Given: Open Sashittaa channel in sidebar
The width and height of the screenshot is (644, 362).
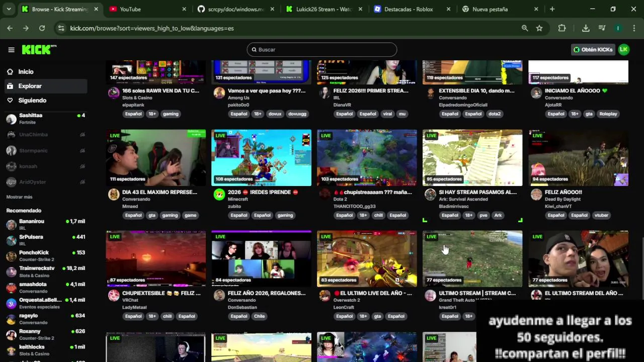Looking at the screenshot, I should point(45,119).
